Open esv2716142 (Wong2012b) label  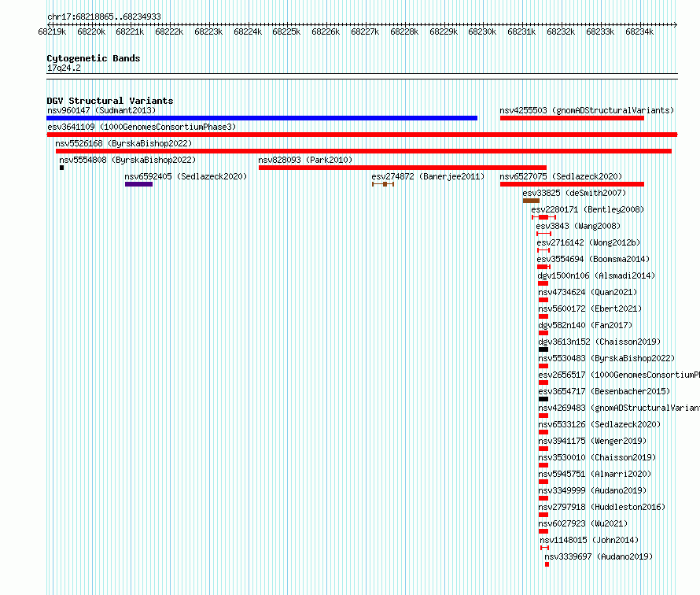[588, 242]
